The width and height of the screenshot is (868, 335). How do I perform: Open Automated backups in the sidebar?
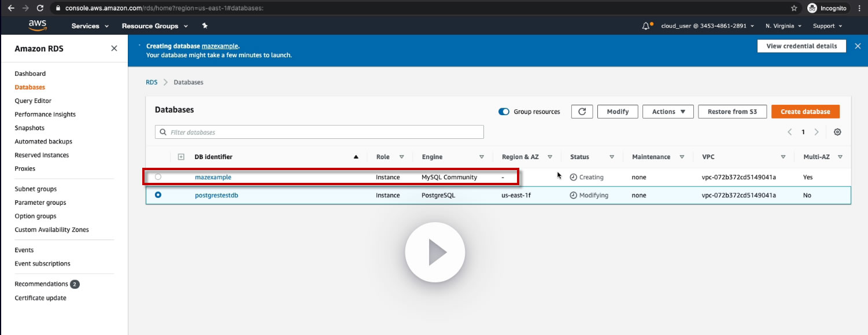click(43, 141)
